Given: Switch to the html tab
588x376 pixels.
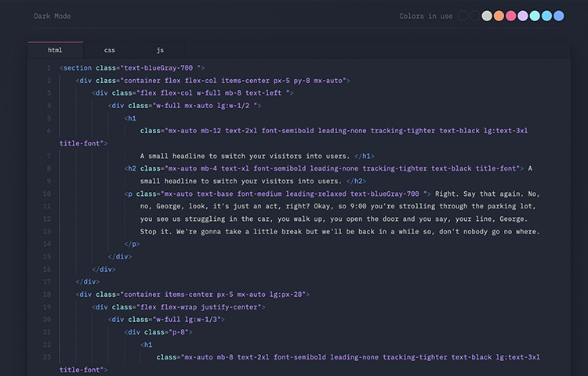Looking at the screenshot, I should [x=55, y=50].
